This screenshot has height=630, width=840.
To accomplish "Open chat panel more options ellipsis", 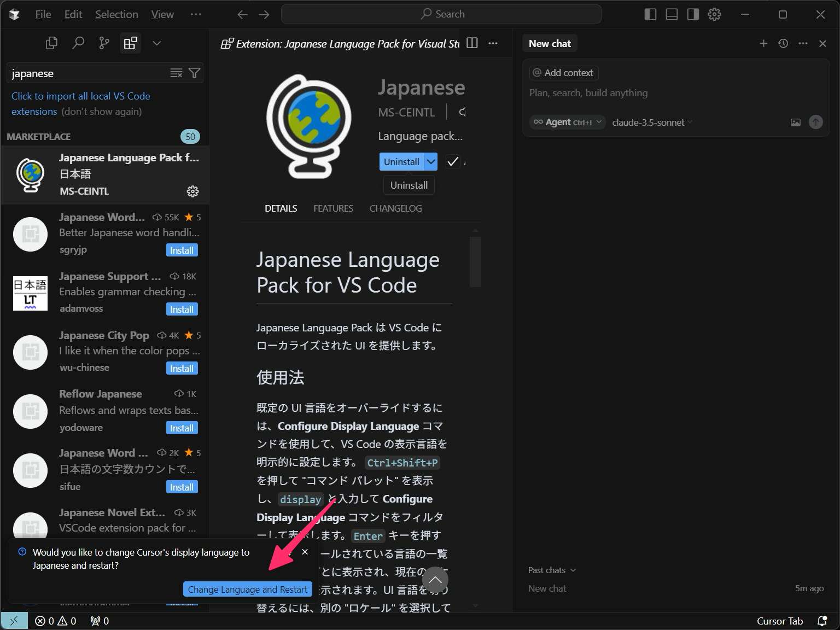I will (x=803, y=43).
